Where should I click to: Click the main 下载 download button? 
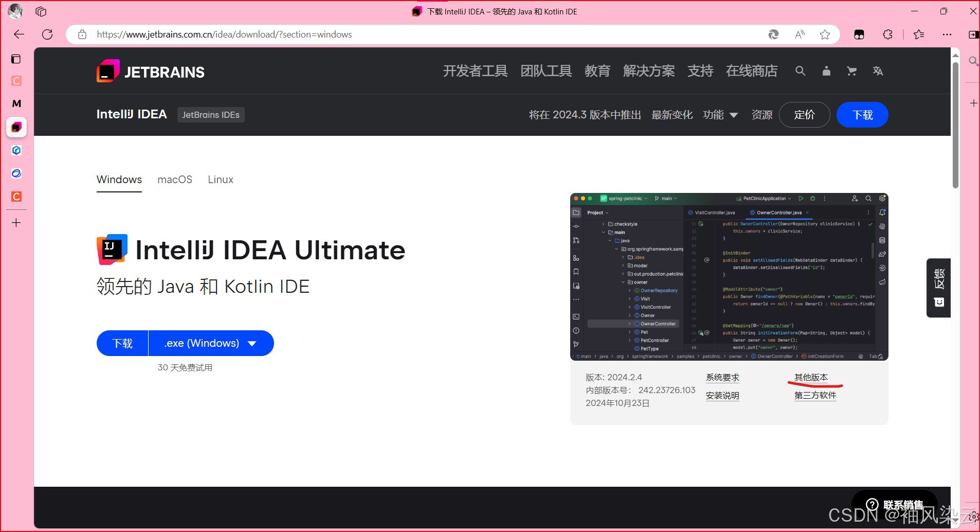point(122,343)
